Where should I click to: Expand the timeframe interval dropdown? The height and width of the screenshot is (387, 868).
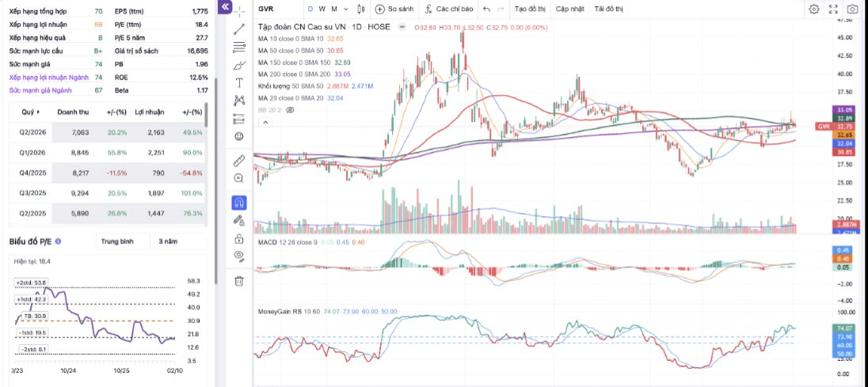[346, 9]
